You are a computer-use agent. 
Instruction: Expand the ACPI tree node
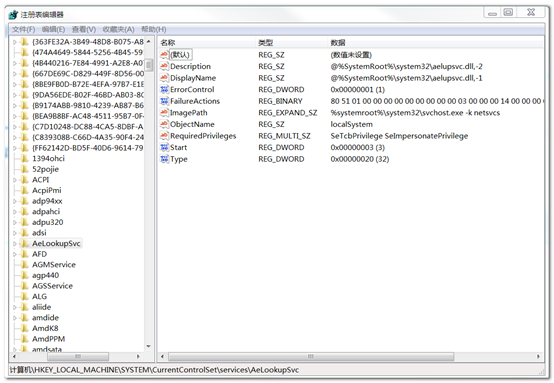click(x=15, y=180)
